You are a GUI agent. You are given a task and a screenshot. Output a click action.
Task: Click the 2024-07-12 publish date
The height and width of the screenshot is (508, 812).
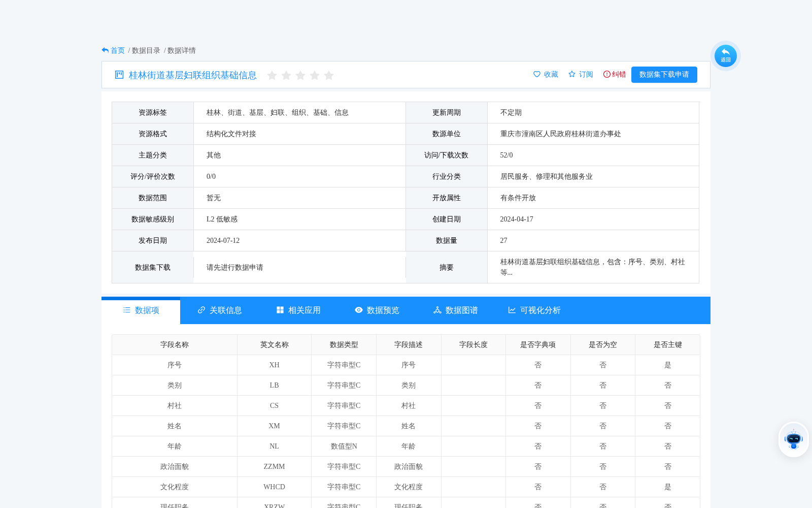[223, 241]
